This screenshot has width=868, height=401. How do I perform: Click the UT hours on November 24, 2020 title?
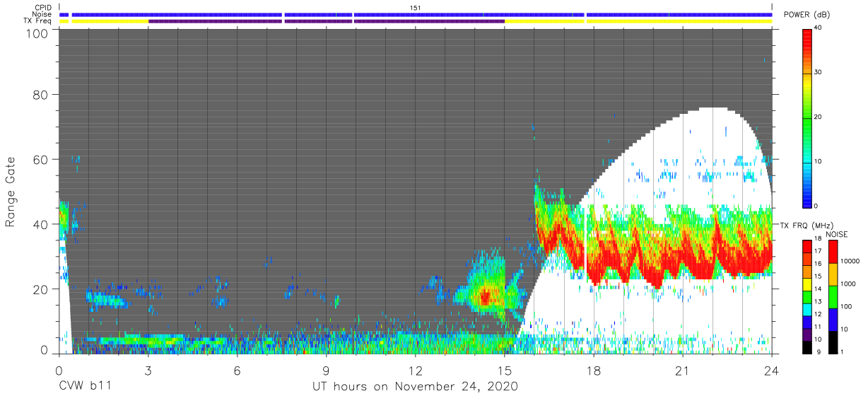coord(416,387)
